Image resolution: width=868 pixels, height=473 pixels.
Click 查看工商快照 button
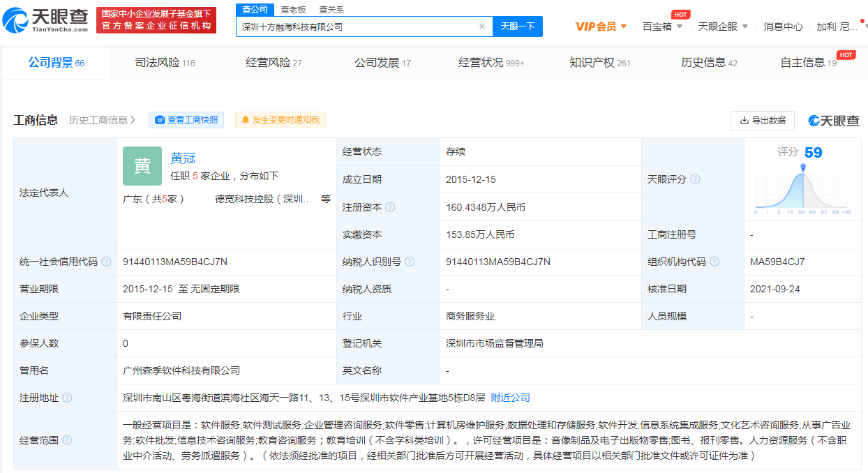(x=186, y=120)
